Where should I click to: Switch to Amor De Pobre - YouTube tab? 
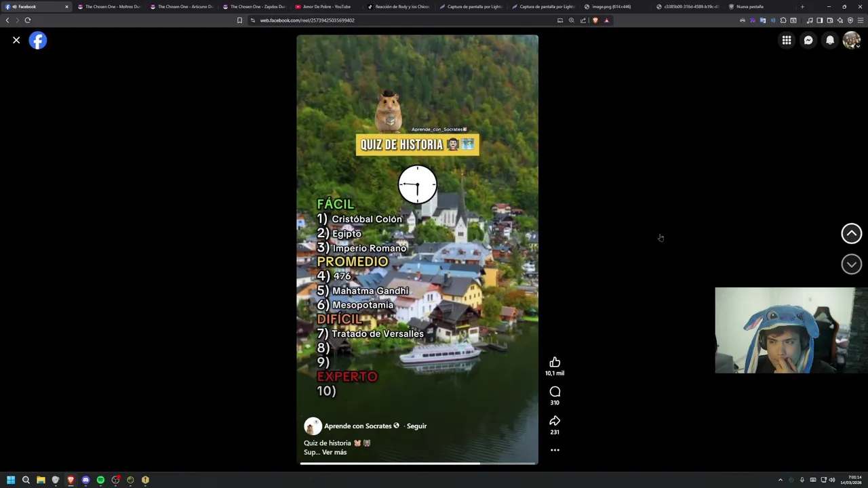[326, 7]
